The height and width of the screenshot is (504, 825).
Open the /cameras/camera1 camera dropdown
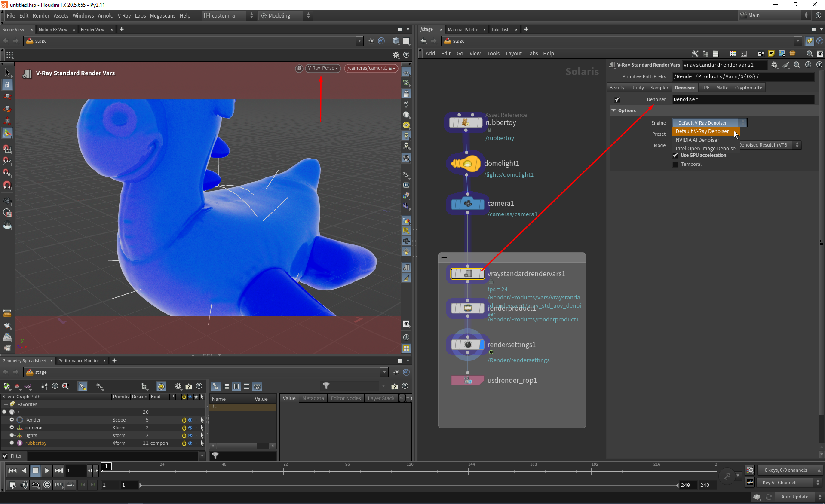371,68
